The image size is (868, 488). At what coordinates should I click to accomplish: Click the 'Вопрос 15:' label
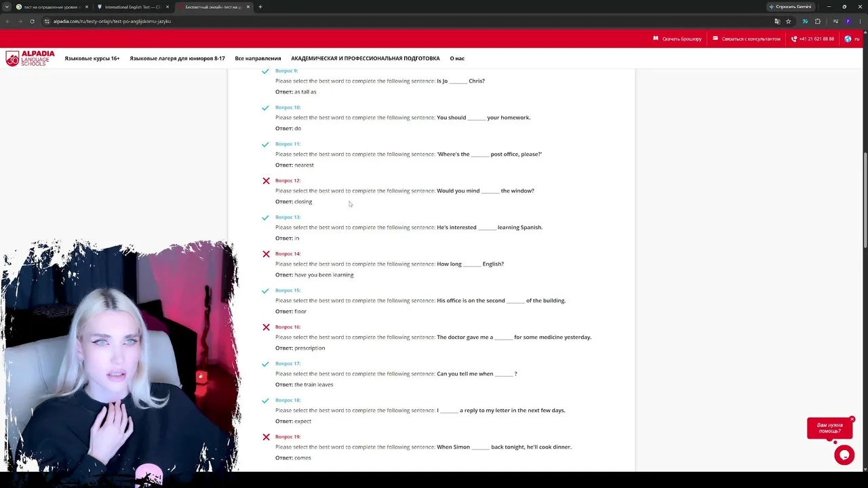(x=288, y=290)
